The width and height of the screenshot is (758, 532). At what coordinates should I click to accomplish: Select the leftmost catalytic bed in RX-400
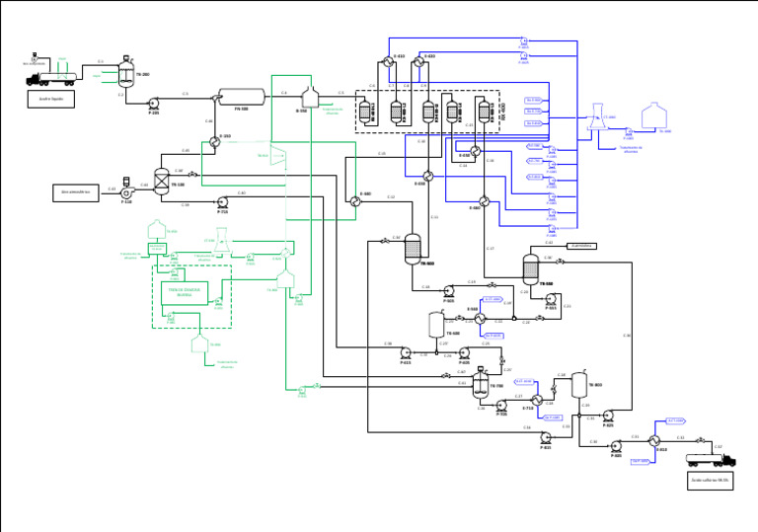(x=365, y=112)
